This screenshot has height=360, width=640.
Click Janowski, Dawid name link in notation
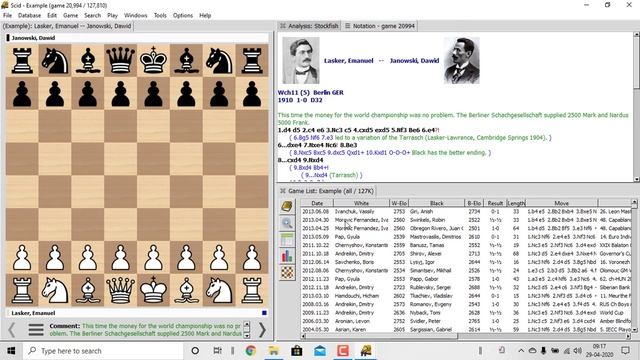(x=414, y=61)
